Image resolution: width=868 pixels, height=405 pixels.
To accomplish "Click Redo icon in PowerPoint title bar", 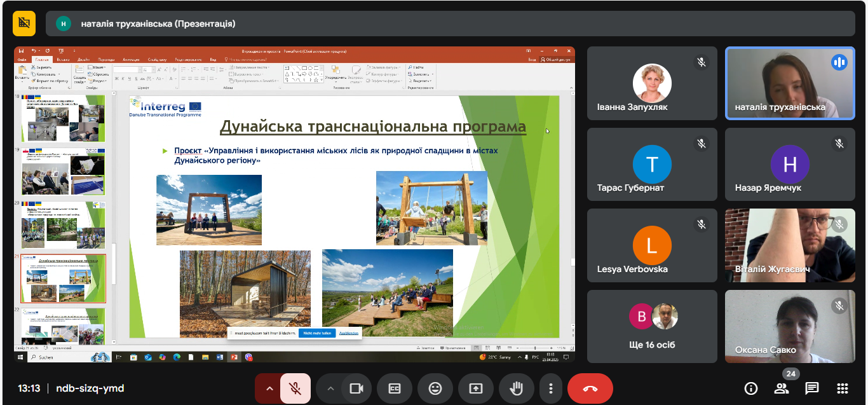I will (47, 51).
